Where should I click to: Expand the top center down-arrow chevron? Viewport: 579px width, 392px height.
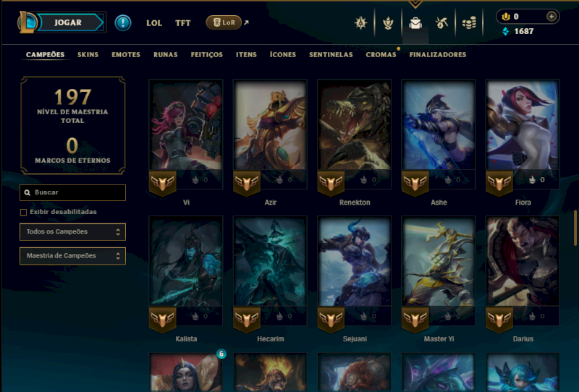coord(415,4)
